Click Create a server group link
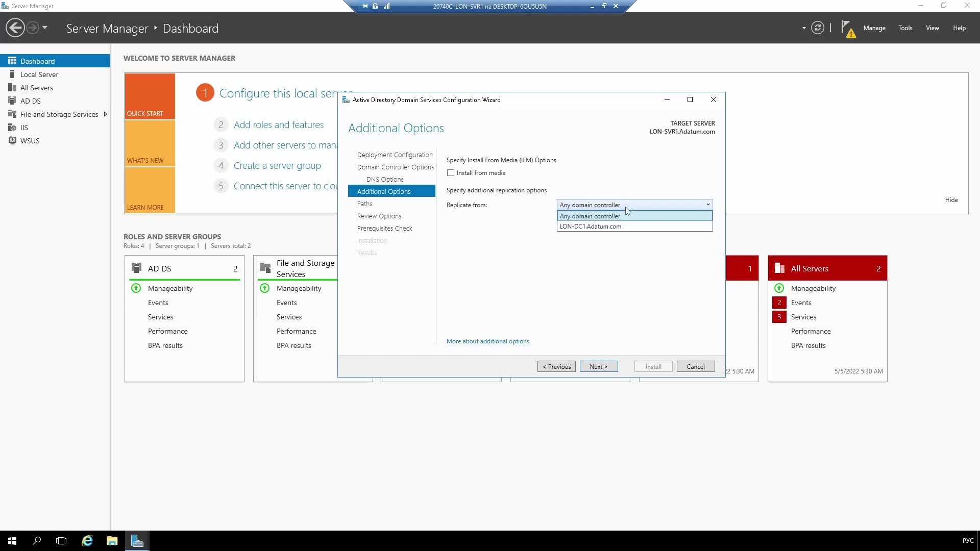 (277, 165)
